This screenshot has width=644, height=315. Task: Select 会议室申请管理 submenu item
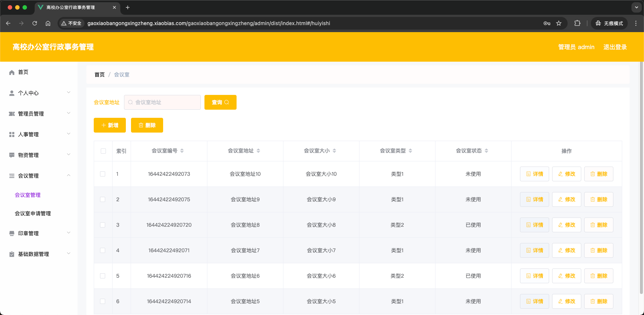33,213
